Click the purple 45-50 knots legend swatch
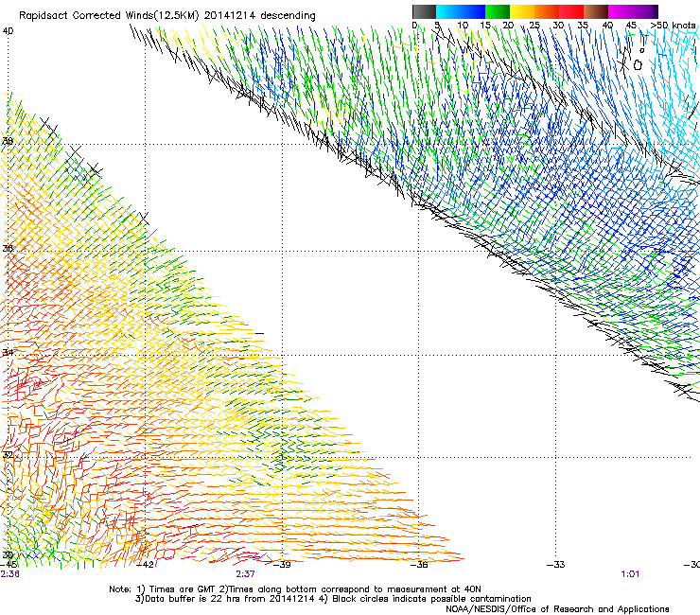The width and height of the screenshot is (700, 615). (645, 11)
